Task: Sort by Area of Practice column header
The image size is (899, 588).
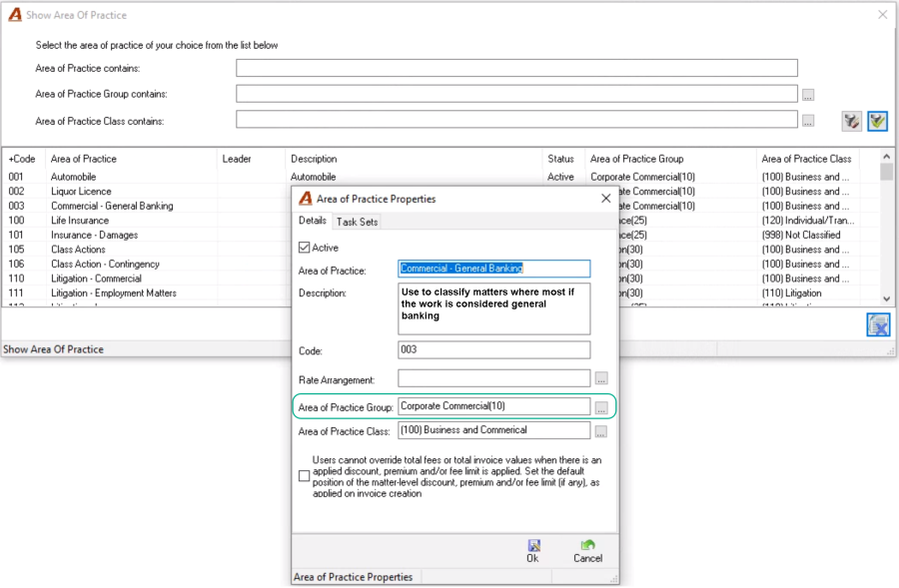Action: [x=132, y=159]
